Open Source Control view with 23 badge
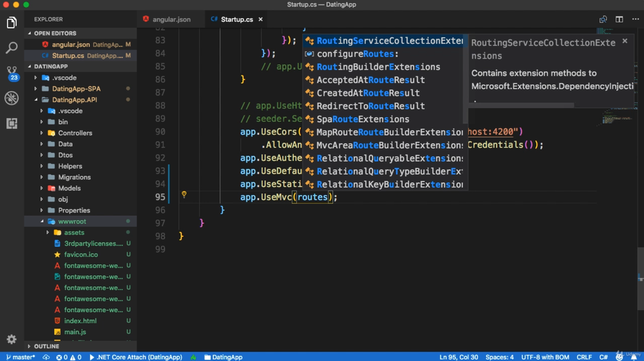 (x=12, y=73)
